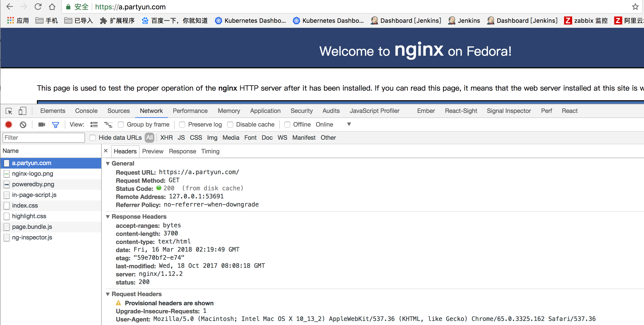
Task: Clear the network log icon
Action: pyautogui.click(x=23, y=125)
